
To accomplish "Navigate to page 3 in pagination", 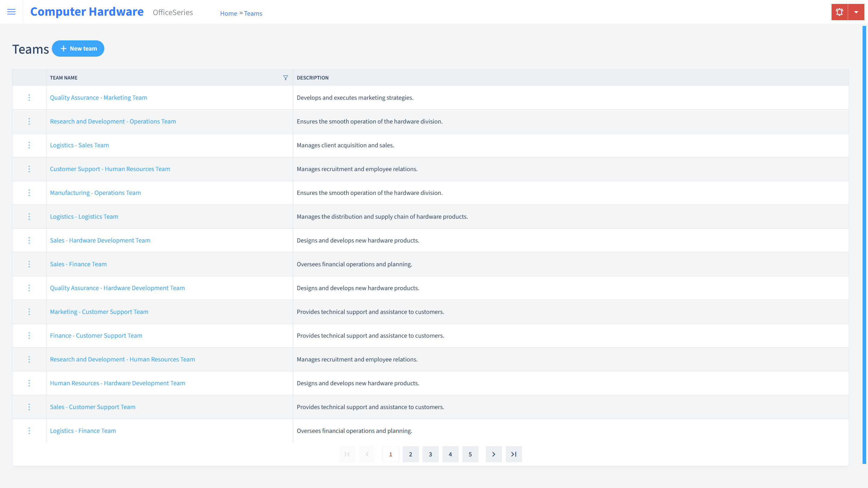I will click(x=430, y=454).
